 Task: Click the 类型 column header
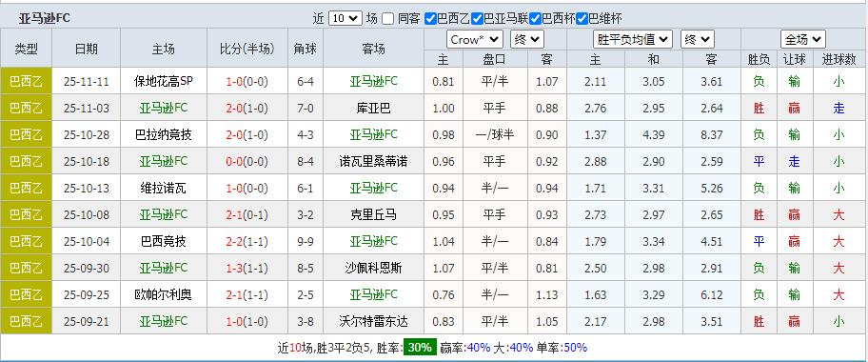coord(26,49)
